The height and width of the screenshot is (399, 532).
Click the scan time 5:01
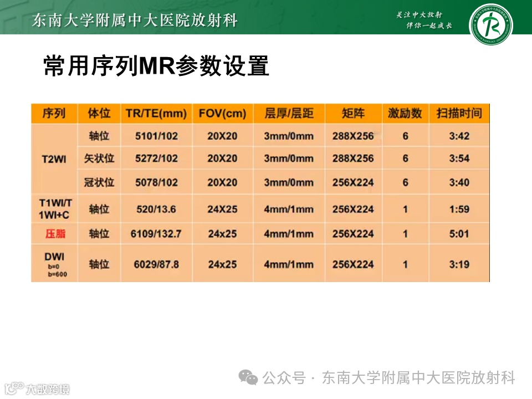point(459,234)
